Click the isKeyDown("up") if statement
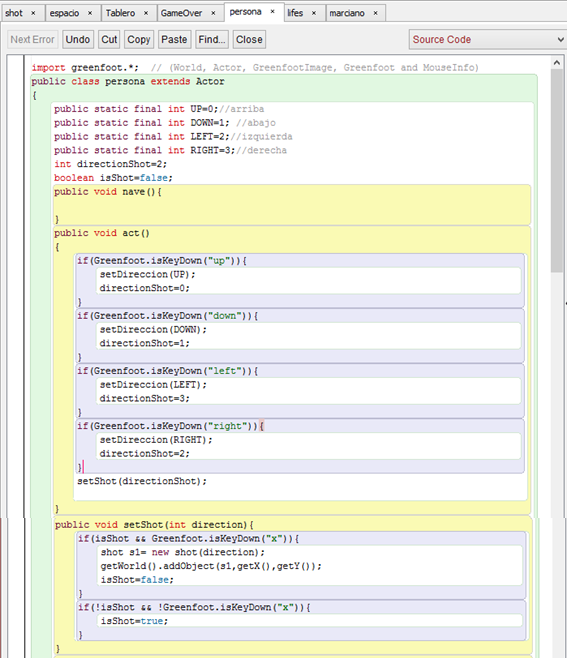Viewport: 567px width, 658px height. 162,261
